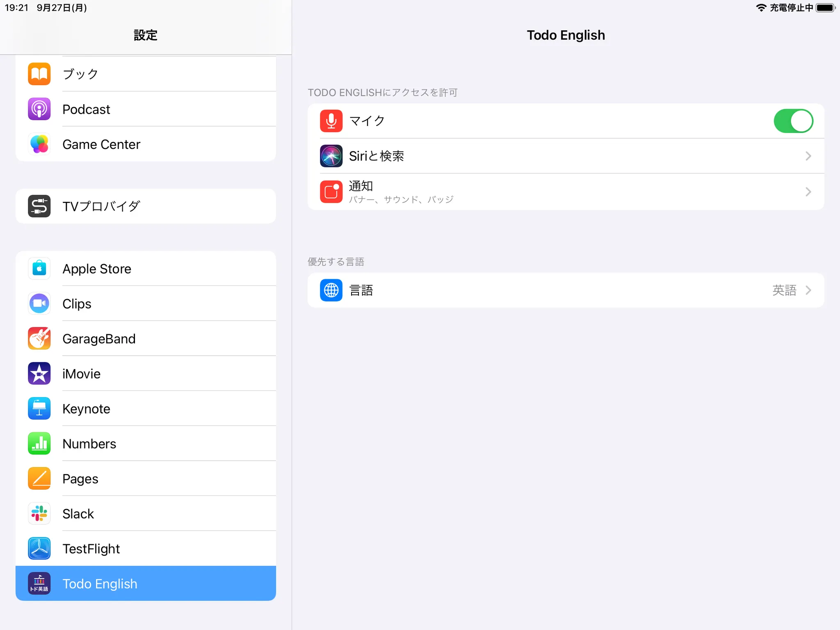The height and width of the screenshot is (630, 840).
Task: Select Apple Store in the sidebar
Action: [146, 269]
